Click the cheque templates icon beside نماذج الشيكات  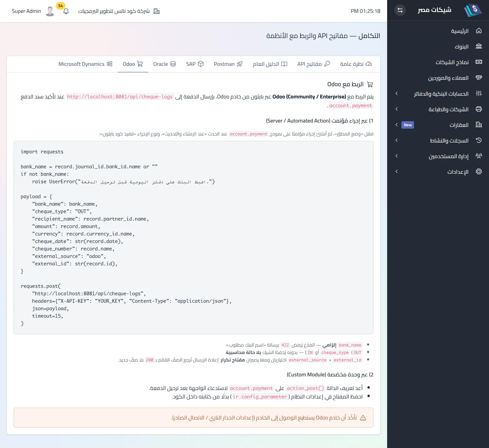pos(479,62)
